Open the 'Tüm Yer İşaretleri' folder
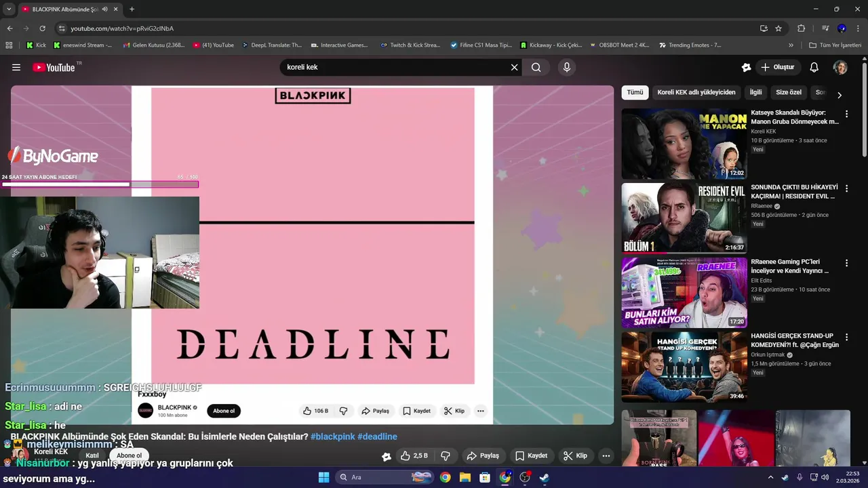868x488 pixels. (835, 45)
